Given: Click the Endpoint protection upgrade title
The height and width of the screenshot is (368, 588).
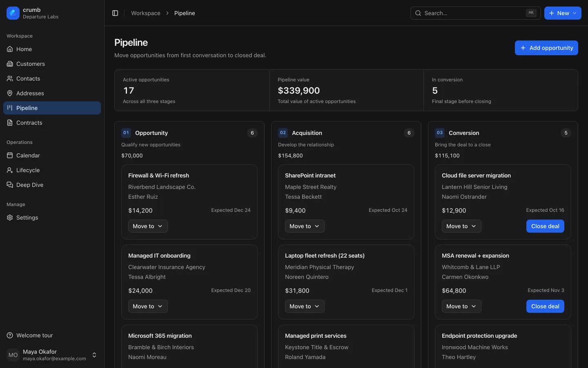Looking at the screenshot, I should pyautogui.click(x=479, y=336).
